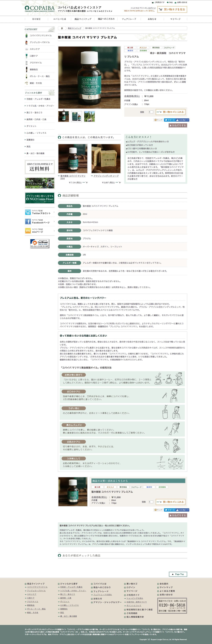The image size is (212, 644).
Task: Click the スキンケア category icon
Action: click(26, 49)
